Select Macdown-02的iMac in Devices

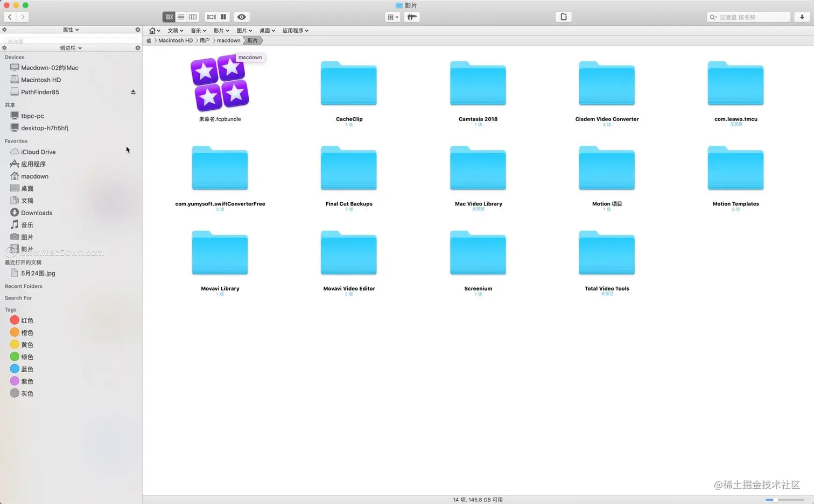coord(50,68)
